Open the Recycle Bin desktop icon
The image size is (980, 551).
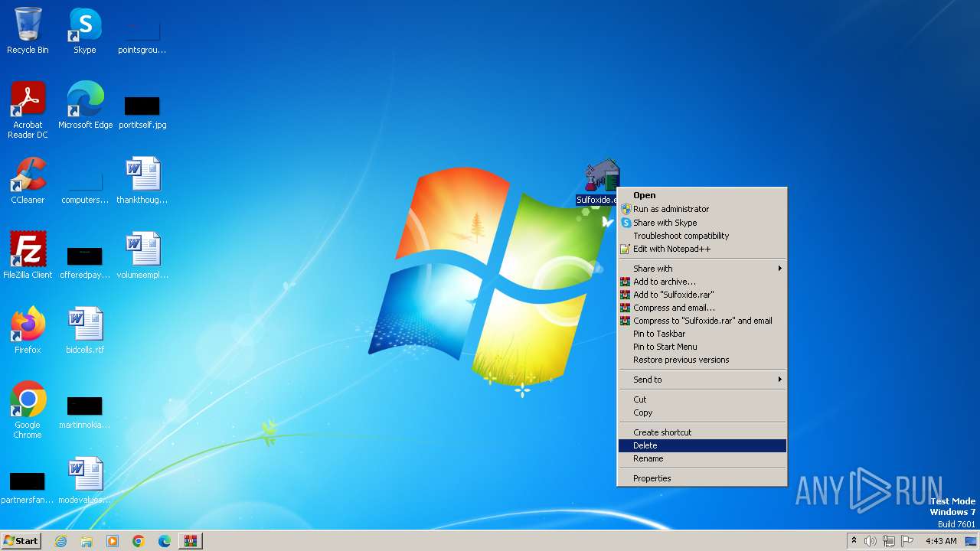[28, 31]
